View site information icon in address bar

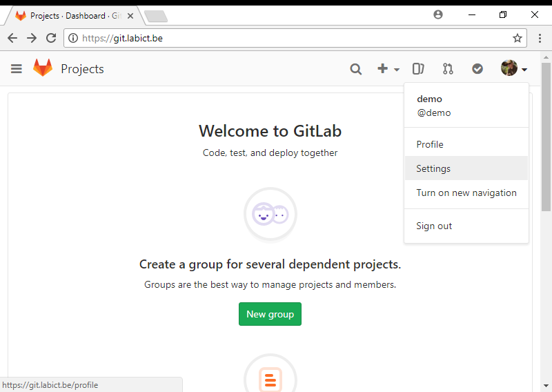point(73,38)
